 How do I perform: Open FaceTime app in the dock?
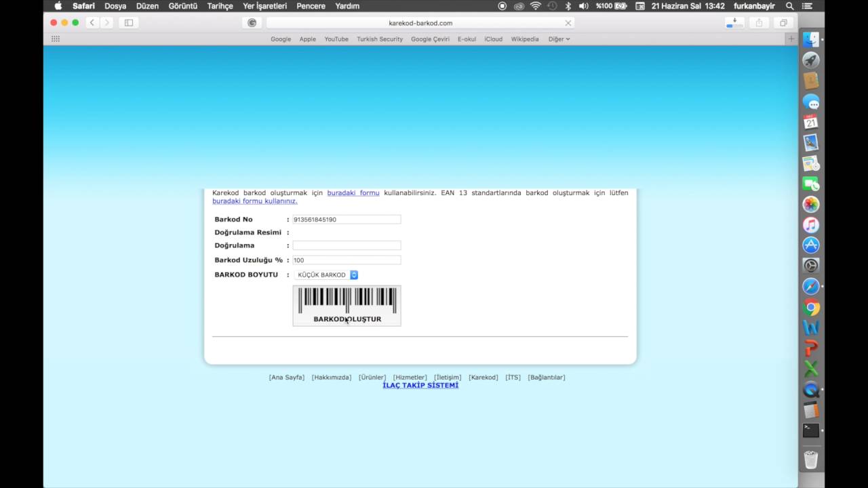pos(811,184)
